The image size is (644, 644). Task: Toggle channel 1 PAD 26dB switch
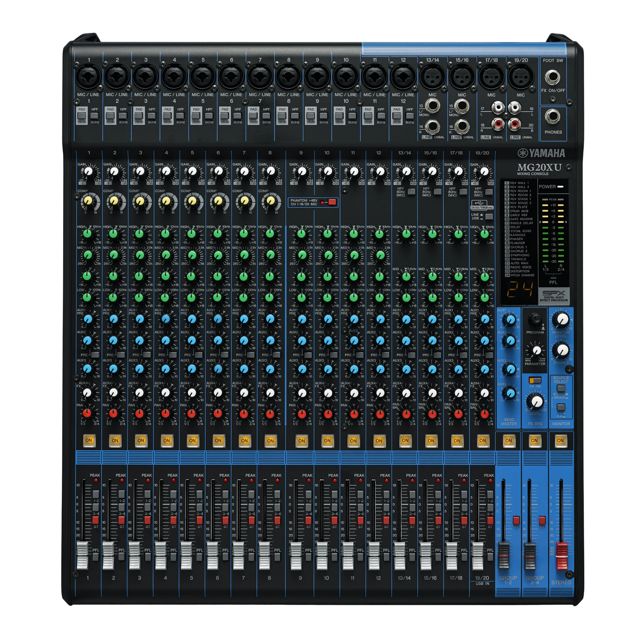point(82,116)
